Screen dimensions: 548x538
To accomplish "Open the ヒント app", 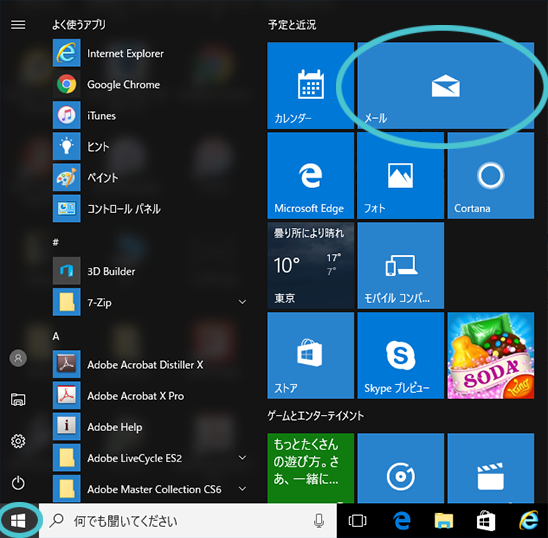I will [150, 146].
